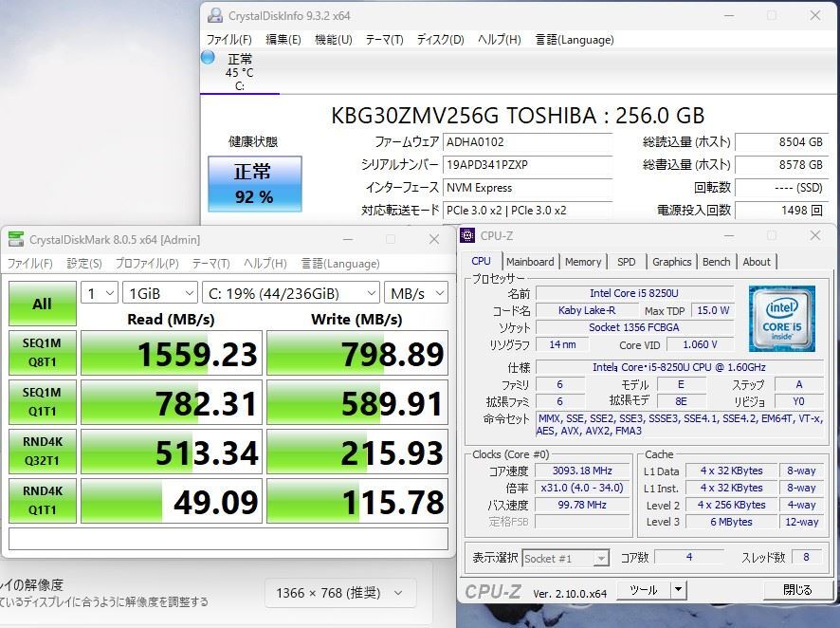Click the power-on count 1498 回

pyautogui.click(x=781, y=210)
